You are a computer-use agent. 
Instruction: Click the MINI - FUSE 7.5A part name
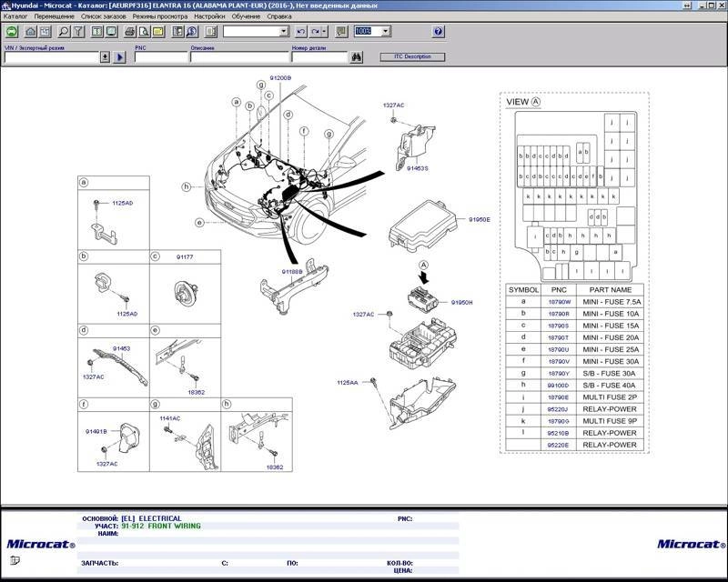tap(612, 302)
